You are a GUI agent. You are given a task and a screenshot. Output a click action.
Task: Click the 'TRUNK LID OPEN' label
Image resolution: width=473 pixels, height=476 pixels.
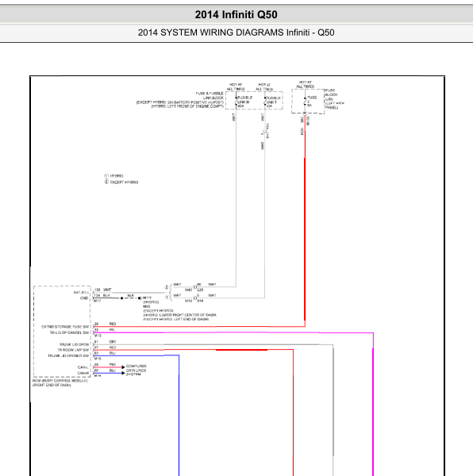click(x=74, y=344)
